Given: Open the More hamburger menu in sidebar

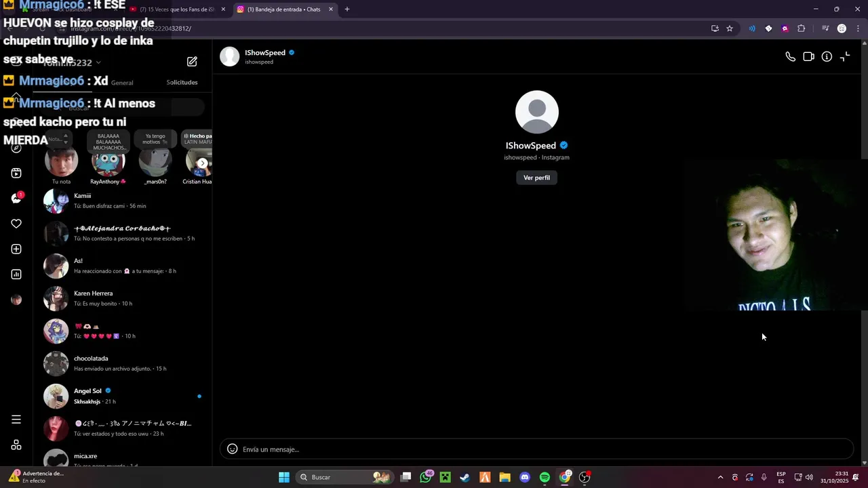Looking at the screenshot, I should [16, 420].
